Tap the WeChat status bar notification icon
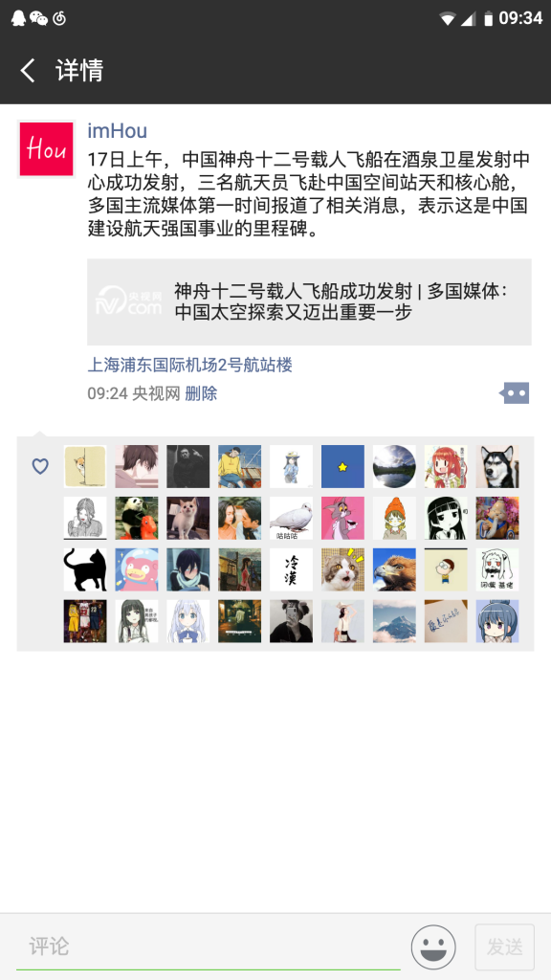 [38, 18]
